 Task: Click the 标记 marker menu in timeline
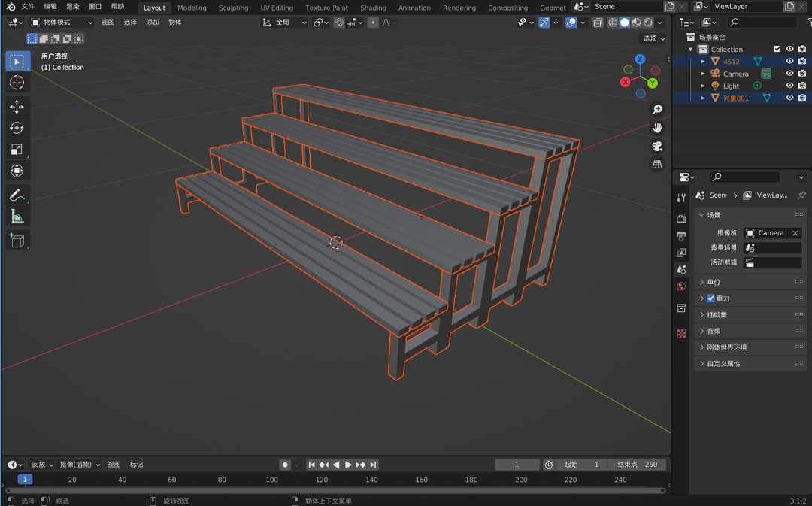[136, 465]
